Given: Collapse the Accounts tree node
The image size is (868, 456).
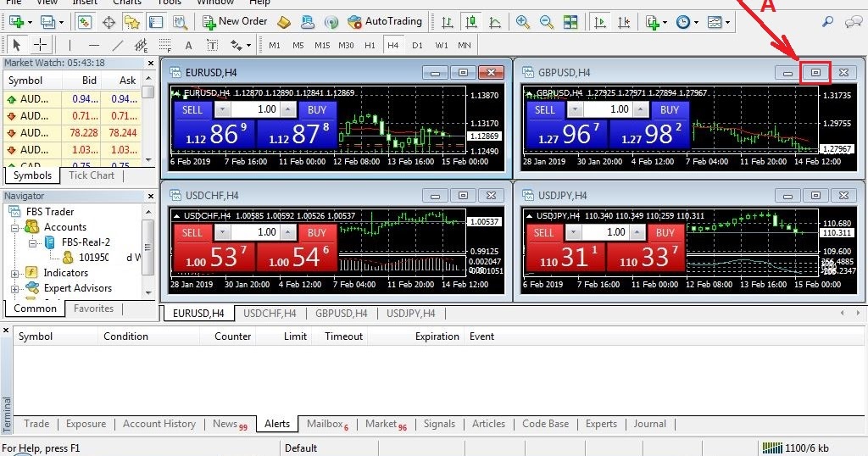Looking at the screenshot, I should [x=15, y=227].
